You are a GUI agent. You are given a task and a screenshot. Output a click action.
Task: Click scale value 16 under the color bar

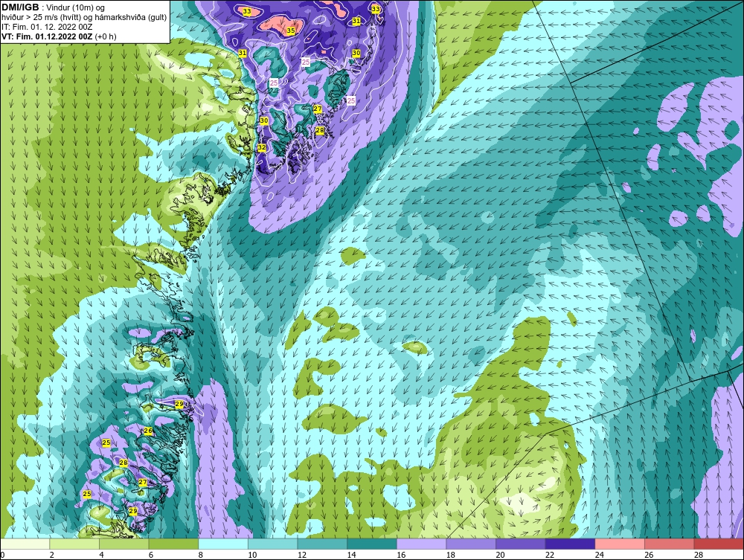401,555
